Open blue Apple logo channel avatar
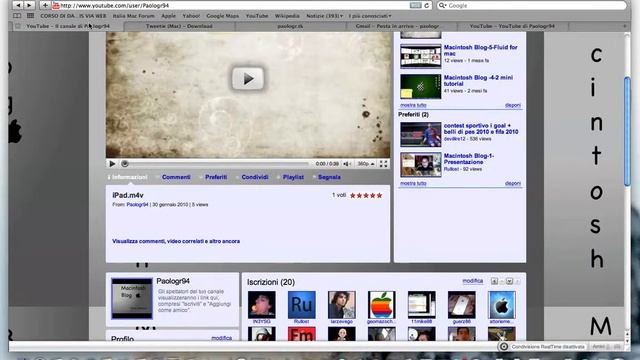This screenshot has height=360, width=640. click(502, 304)
